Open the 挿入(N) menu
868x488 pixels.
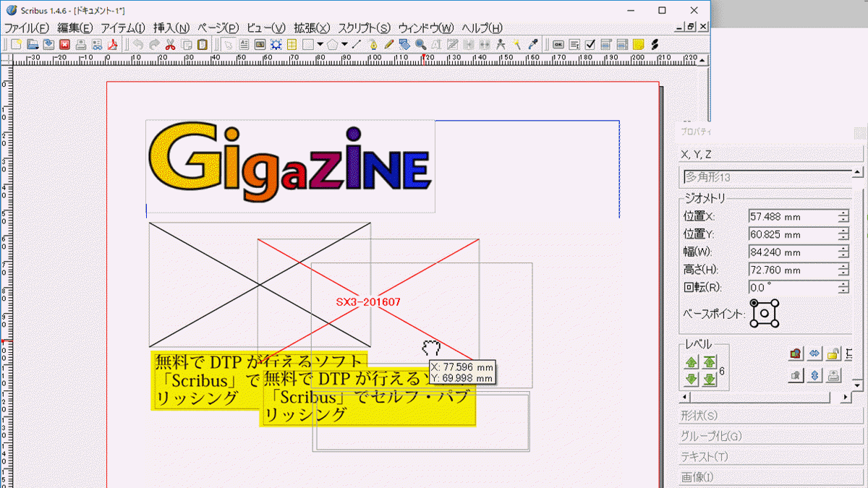tap(171, 27)
